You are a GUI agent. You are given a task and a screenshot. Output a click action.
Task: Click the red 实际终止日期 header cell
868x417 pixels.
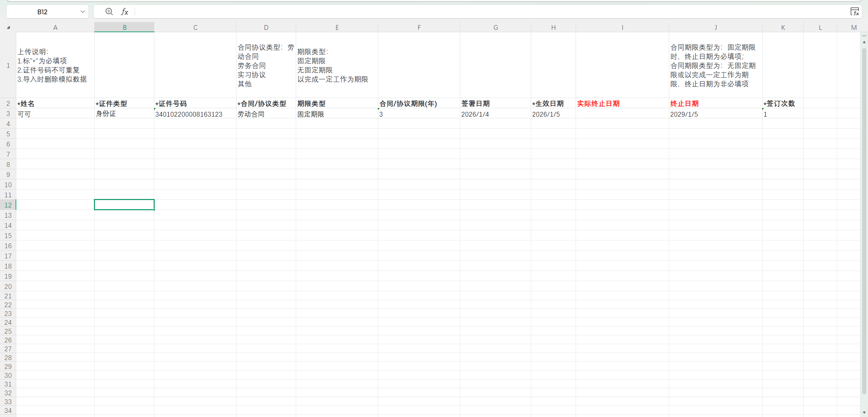tap(622, 103)
